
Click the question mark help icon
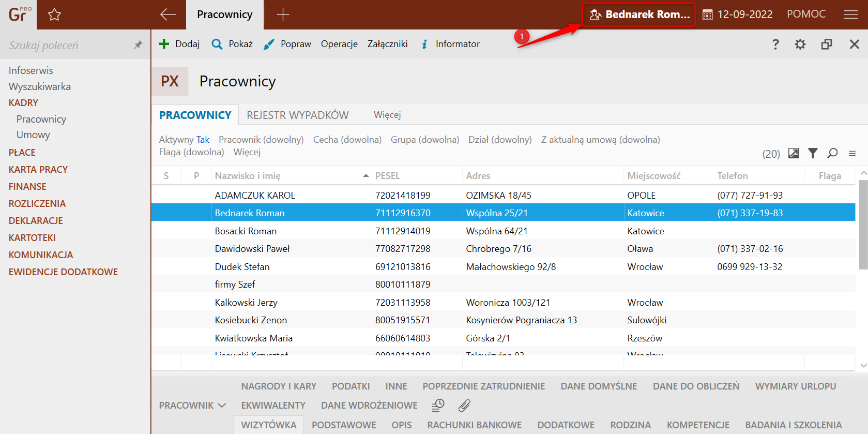click(x=775, y=44)
